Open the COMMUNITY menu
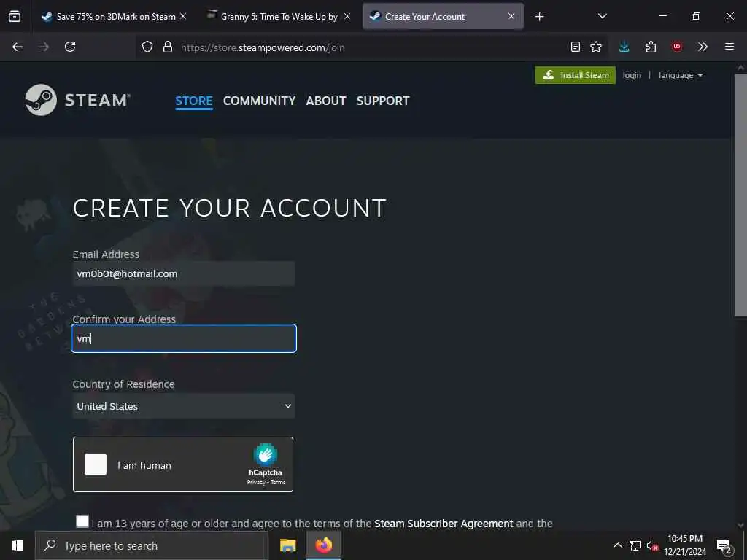747x560 pixels. click(x=259, y=101)
